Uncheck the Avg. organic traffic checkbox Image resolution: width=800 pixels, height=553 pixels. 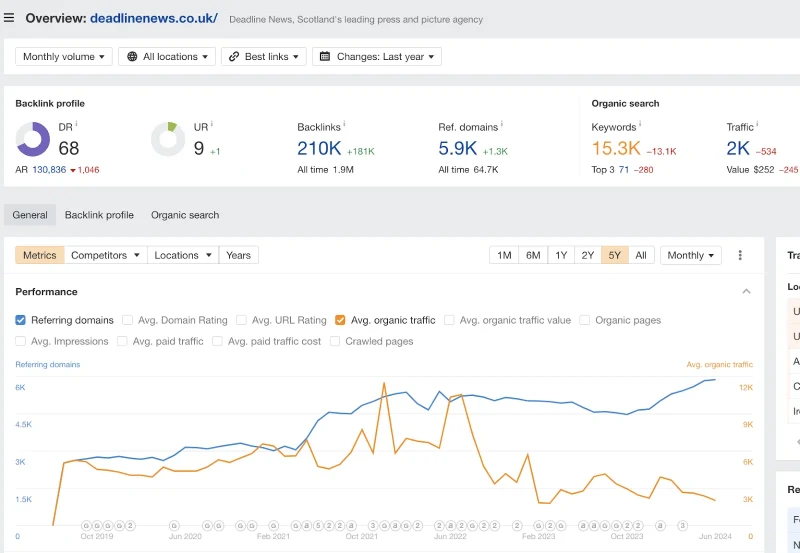(340, 320)
